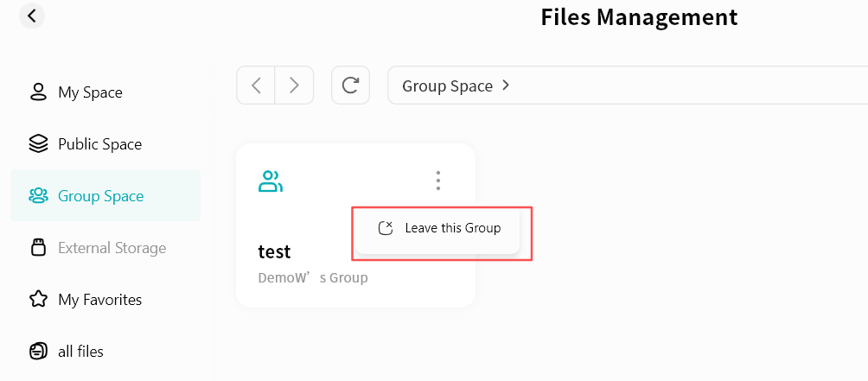The image size is (868, 381).
Task: Open the three-dot menu on test card
Action: 438,181
